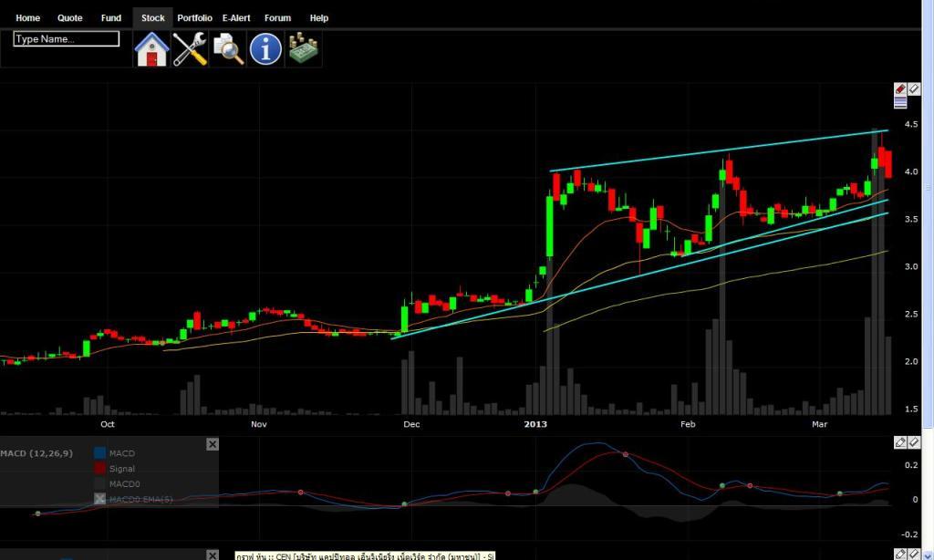Click the money stack coins icon
The width and height of the screenshot is (934, 560).
[x=303, y=49]
